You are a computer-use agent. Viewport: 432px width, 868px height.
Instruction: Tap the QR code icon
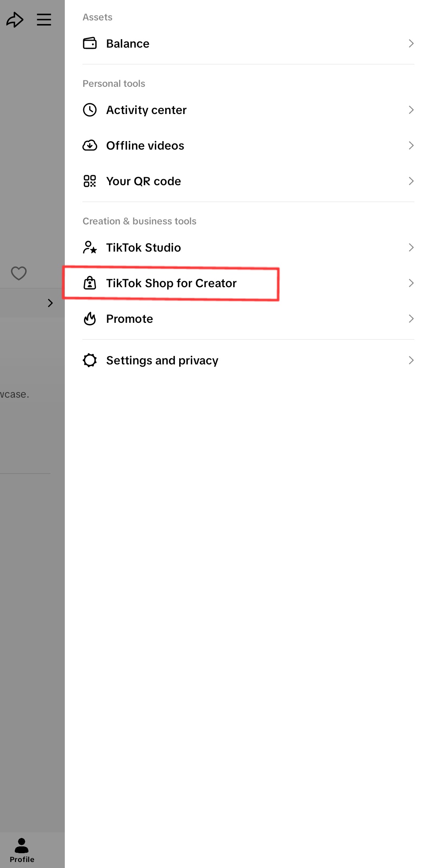click(x=90, y=181)
